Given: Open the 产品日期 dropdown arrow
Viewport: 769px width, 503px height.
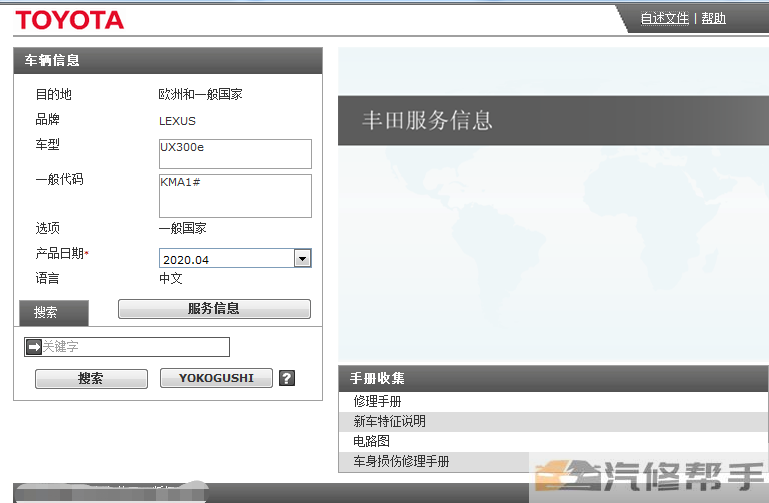Looking at the screenshot, I should (x=303, y=258).
